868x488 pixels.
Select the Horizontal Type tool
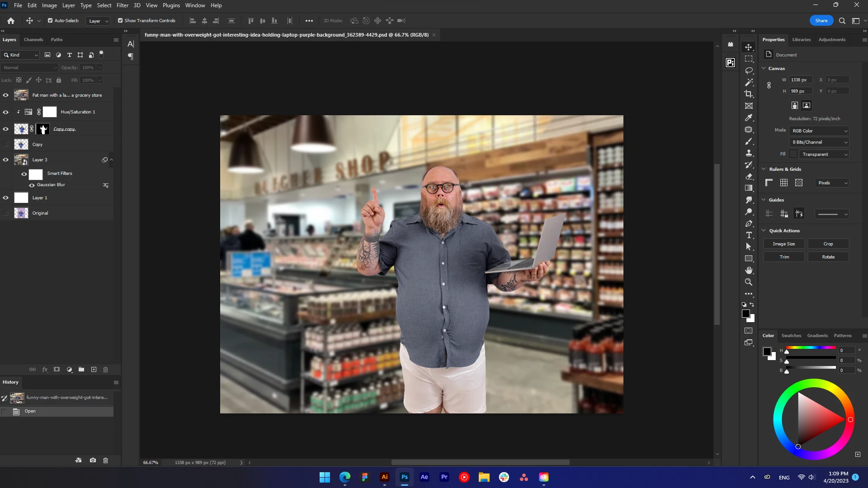[749, 235]
